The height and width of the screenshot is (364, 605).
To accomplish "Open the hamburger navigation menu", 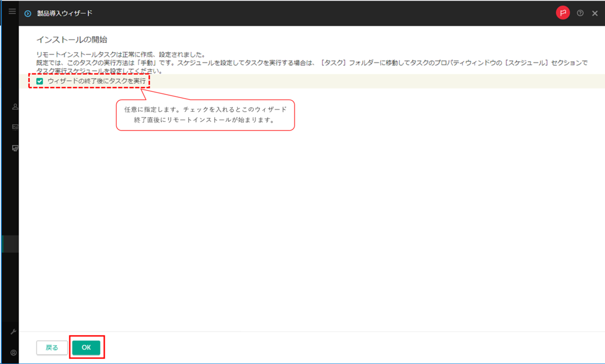I will coord(12,11).
